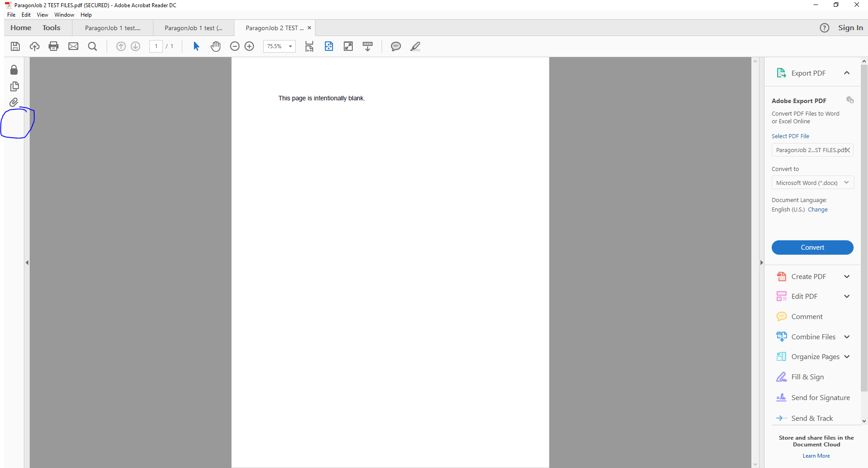Click the Convert button
Screen dimensions: 868x468
(x=813, y=247)
